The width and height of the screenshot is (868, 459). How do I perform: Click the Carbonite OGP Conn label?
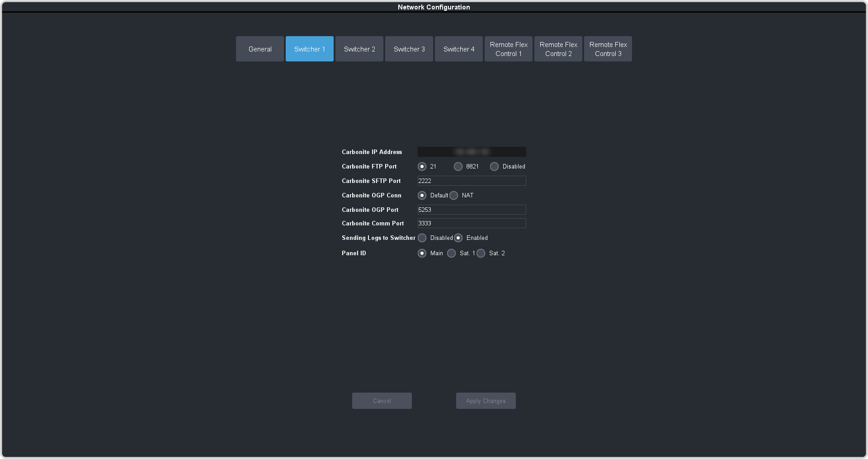(x=372, y=195)
